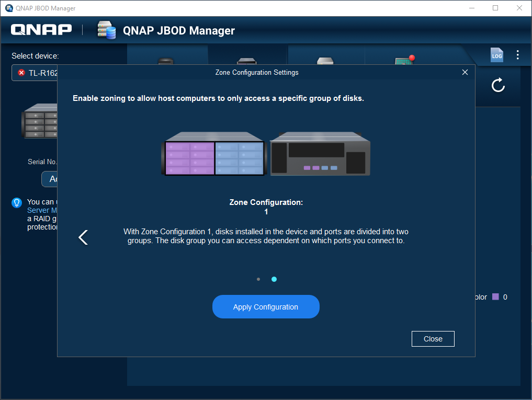Click the JBOD enclosure thumbnail in left panel

[40, 122]
